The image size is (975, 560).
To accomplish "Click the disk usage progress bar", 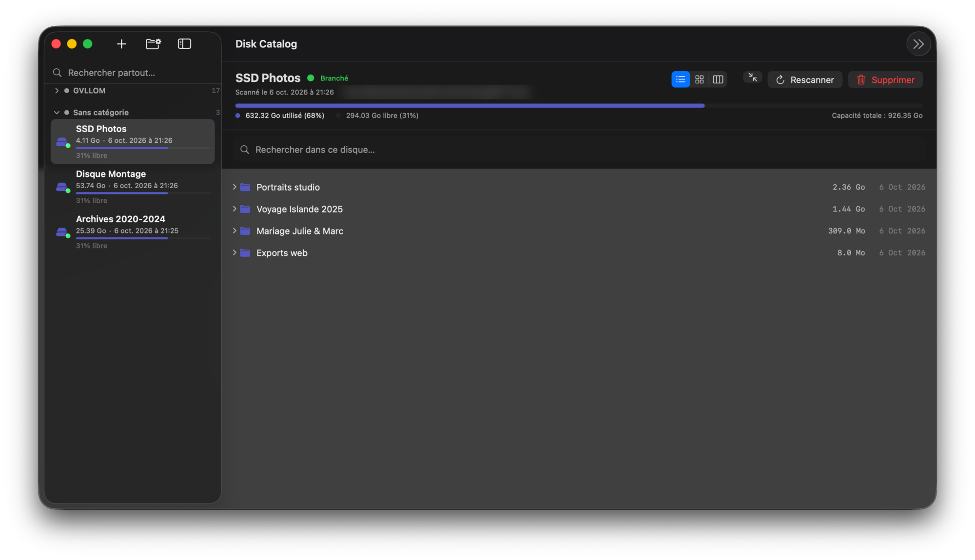I will (x=579, y=105).
